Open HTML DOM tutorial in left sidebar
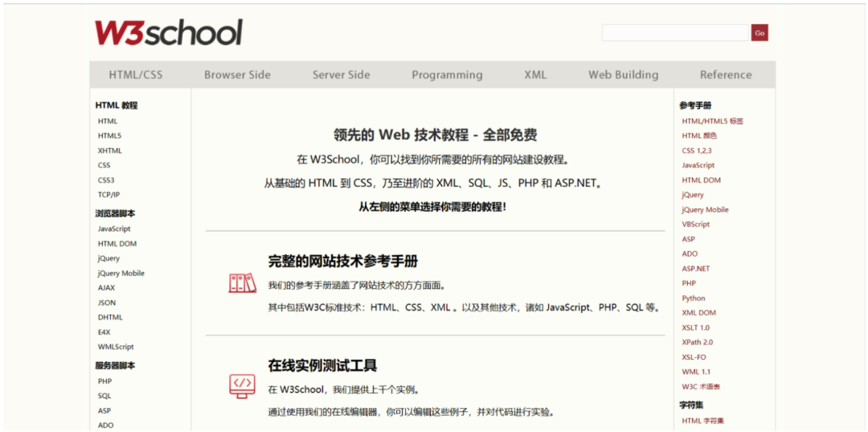Screen dimensions: 868x432 (117, 244)
